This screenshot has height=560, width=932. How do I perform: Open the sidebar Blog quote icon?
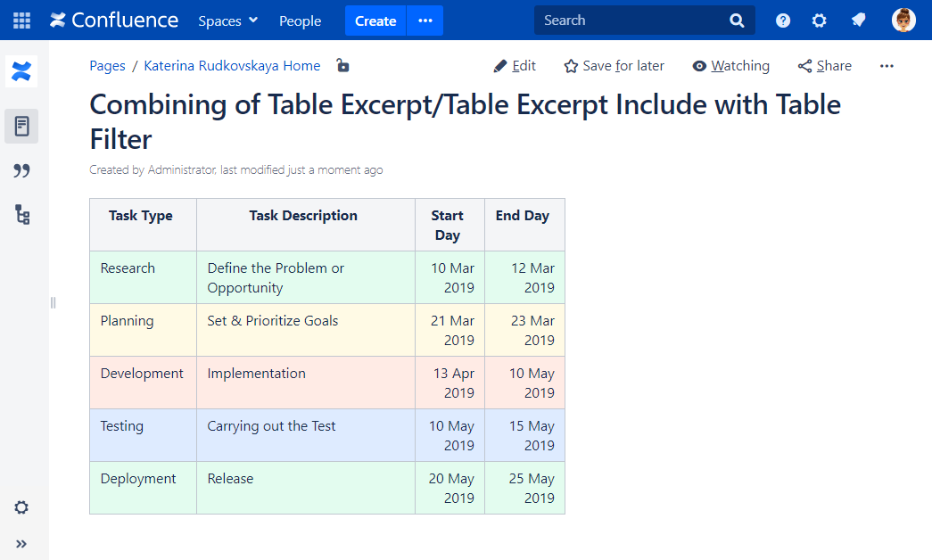[x=21, y=170]
